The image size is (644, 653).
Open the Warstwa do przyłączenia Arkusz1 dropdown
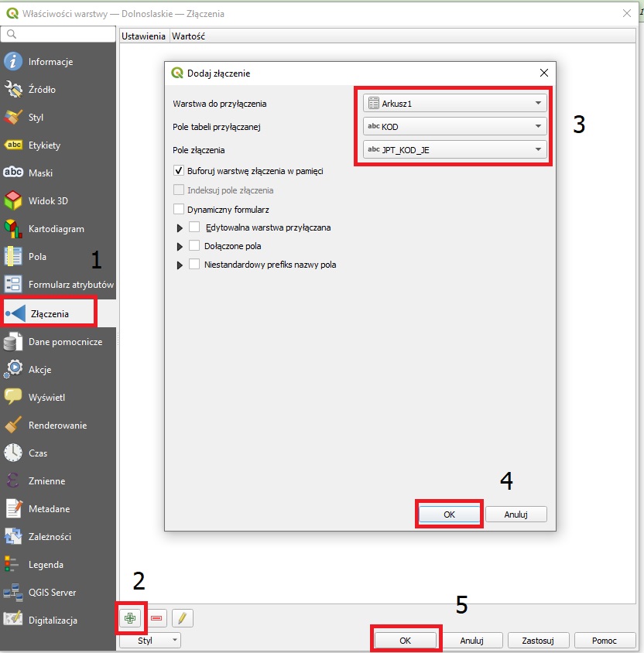point(454,103)
